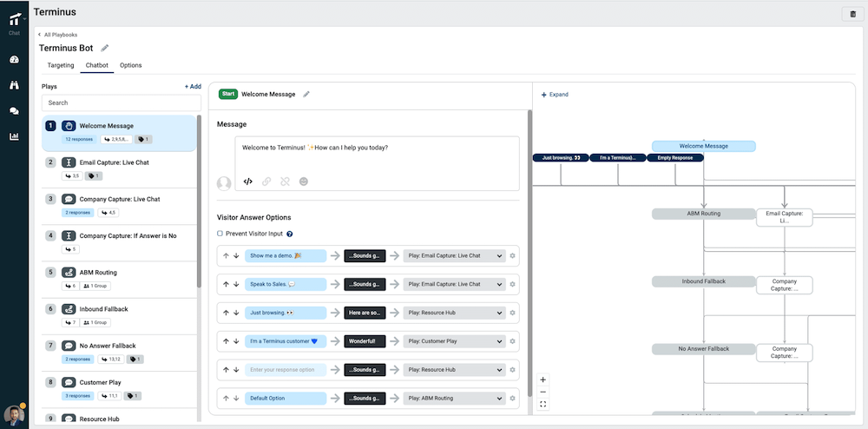This screenshot has width=868, height=429.
Task: Open the bar chart reports icon
Action: 14,136
